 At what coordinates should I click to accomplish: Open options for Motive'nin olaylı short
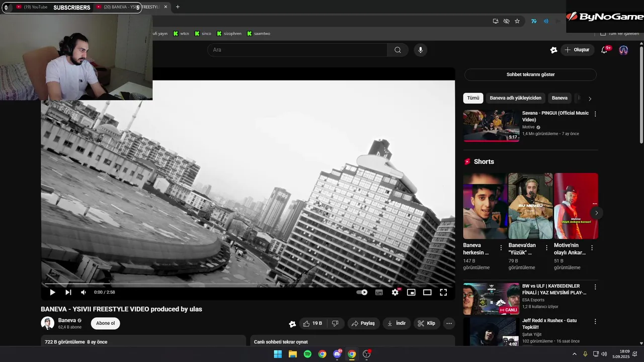(592, 248)
